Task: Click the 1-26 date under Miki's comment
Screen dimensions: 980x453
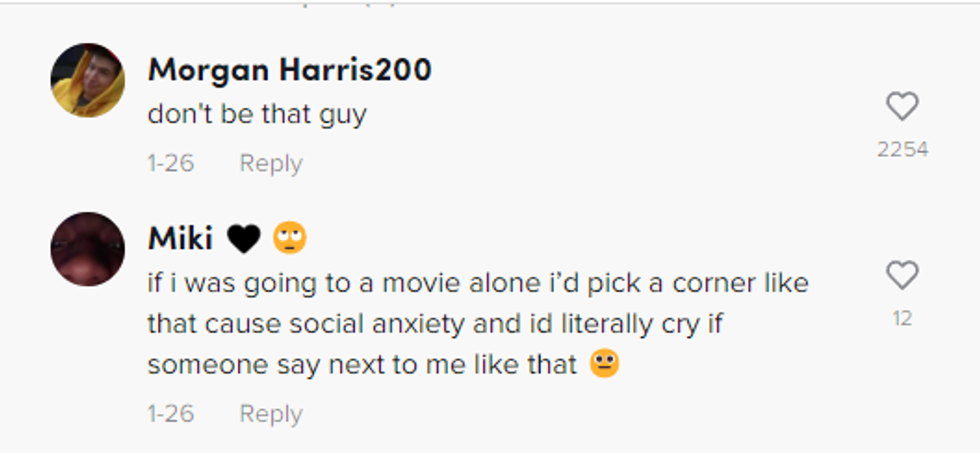Action: (x=170, y=414)
